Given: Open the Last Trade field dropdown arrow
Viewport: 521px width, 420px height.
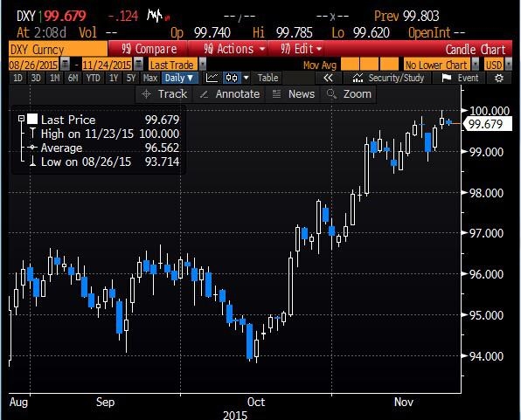Looking at the screenshot, I should pos(202,65).
